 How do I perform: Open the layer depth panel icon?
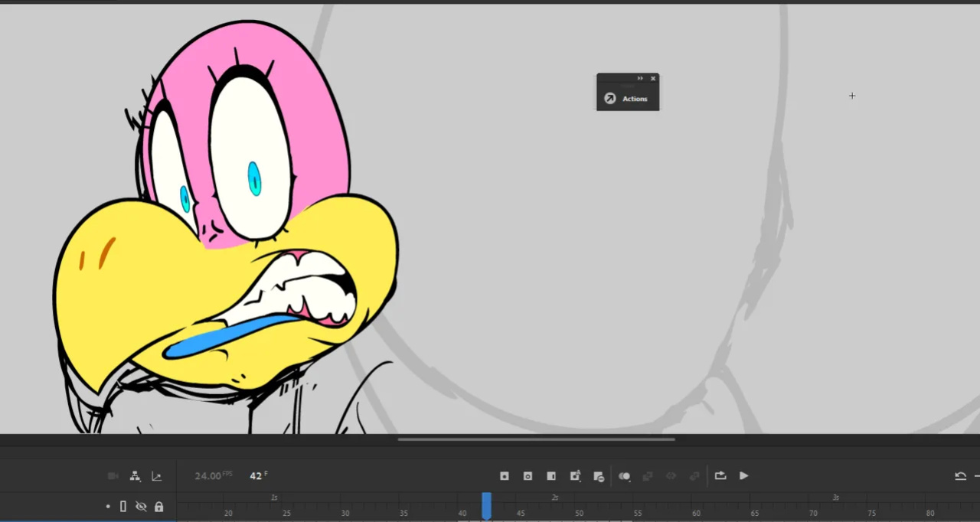(157, 476)
